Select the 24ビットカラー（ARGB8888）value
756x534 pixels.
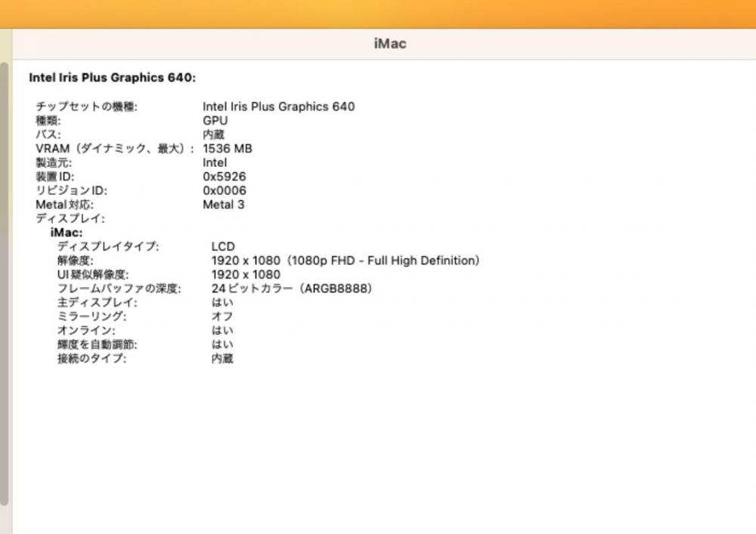[292, 289]
